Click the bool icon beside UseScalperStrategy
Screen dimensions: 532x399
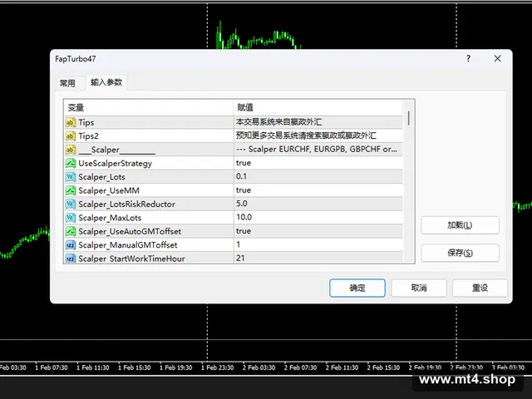[x=70, y=163]
